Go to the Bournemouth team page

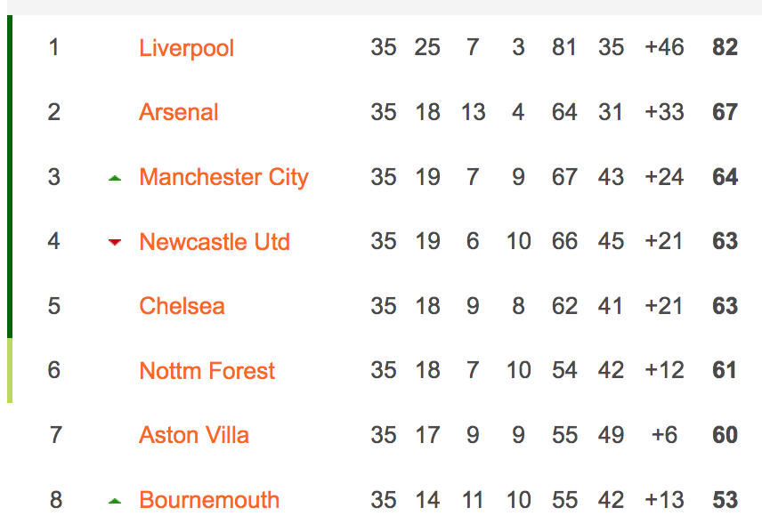209,500
